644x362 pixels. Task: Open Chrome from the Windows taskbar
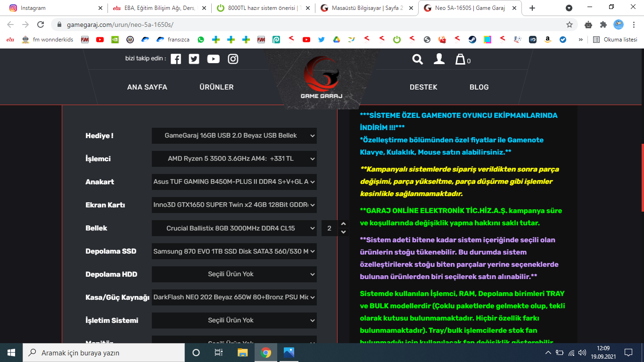[x=266, y=353]
